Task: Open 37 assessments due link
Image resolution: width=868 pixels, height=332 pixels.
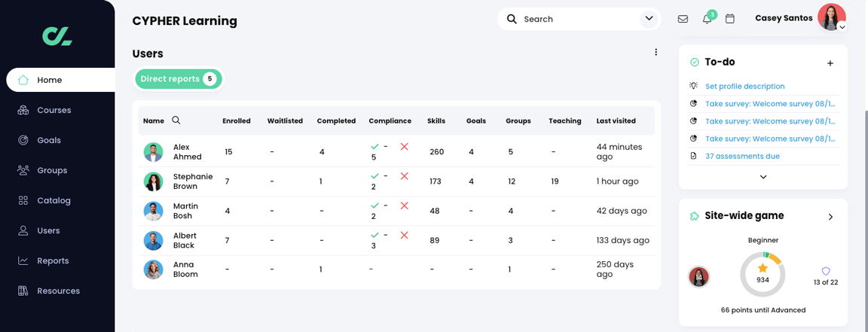Action: pos(742,156)
